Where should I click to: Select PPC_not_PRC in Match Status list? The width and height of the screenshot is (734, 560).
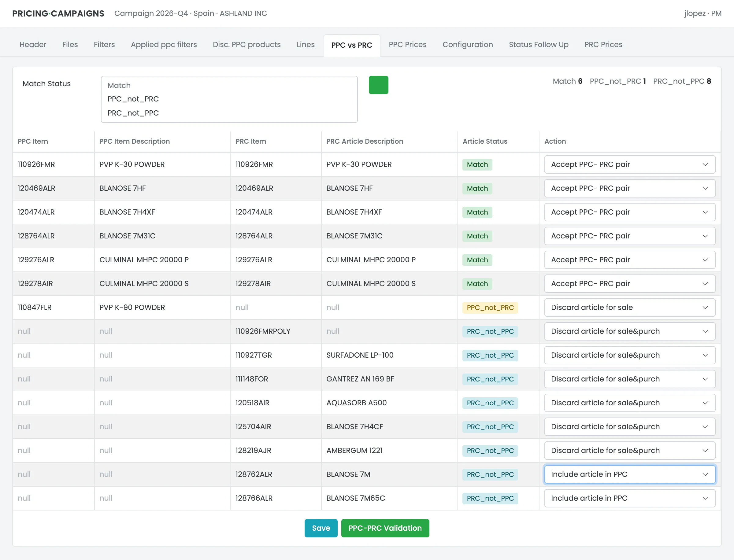pos(229,99)
